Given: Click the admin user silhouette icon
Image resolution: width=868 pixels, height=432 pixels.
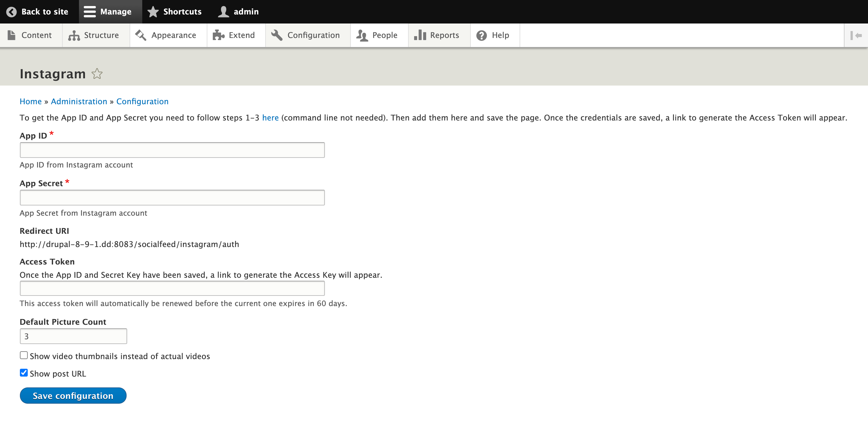Looking at the screenshot, I should [223, 12].
